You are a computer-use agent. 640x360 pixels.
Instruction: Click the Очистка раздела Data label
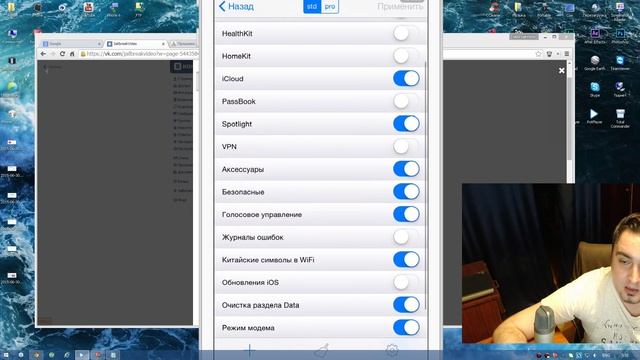click(260, 305)
